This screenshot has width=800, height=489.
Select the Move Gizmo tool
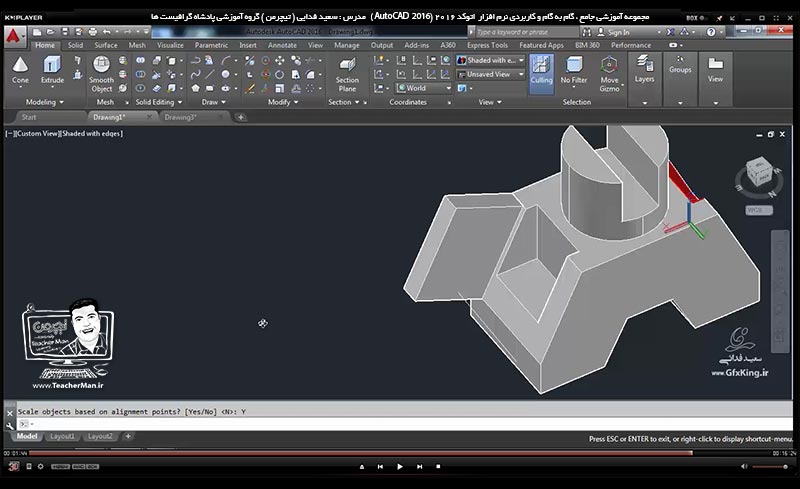click(x=609, y=75)
